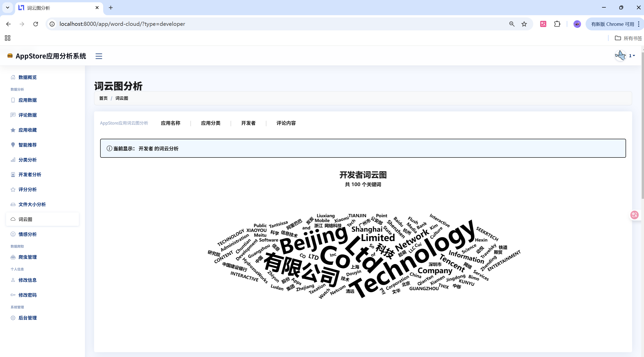
Task: Open a new browser tab
Action: pos(111,8)
